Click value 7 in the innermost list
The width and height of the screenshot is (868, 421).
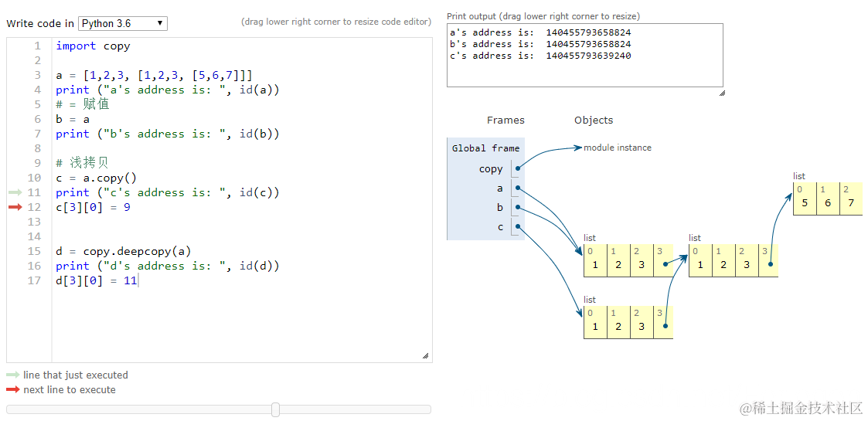point(851,202)
